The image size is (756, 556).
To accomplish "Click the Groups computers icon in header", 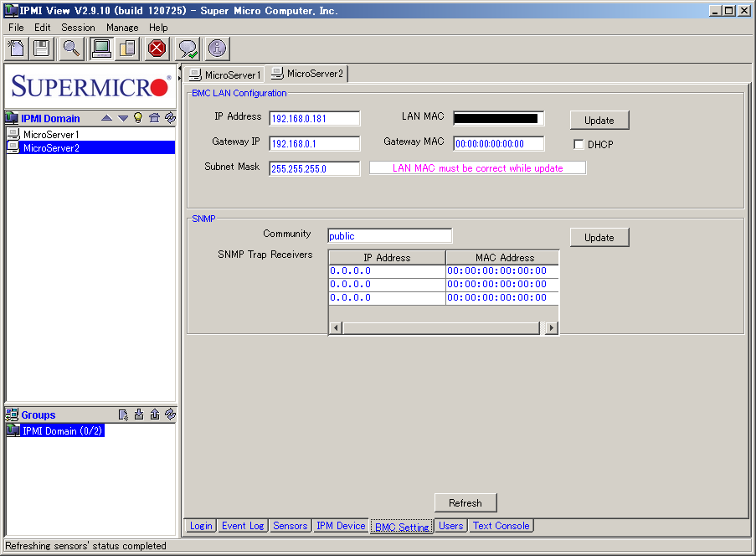I will click(x=12, y=414).
